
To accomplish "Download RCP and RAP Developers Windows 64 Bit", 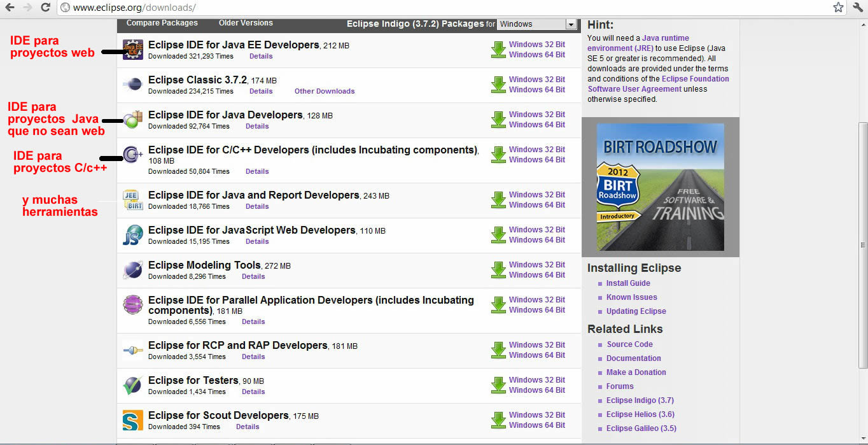I will pyautogui.click(x=537, y=355).
